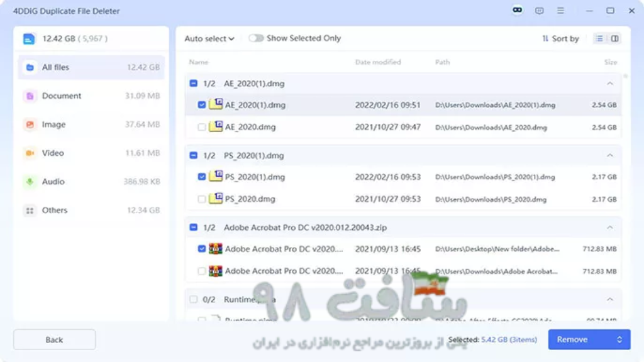The height and width of the screenshot is (362, 644).
Task: Check the PS_2020.dmg file checkbox
Action: (x=202, y=199)
